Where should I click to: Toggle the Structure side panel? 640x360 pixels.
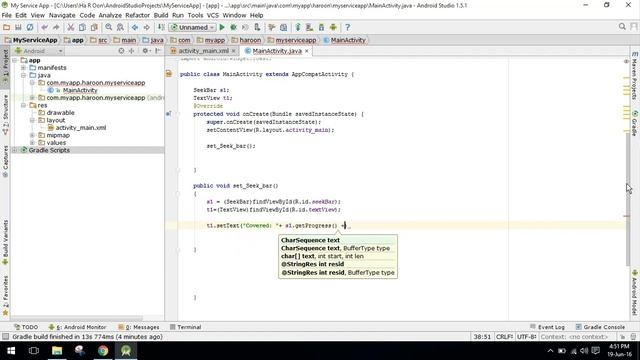(x=5, y=115)
